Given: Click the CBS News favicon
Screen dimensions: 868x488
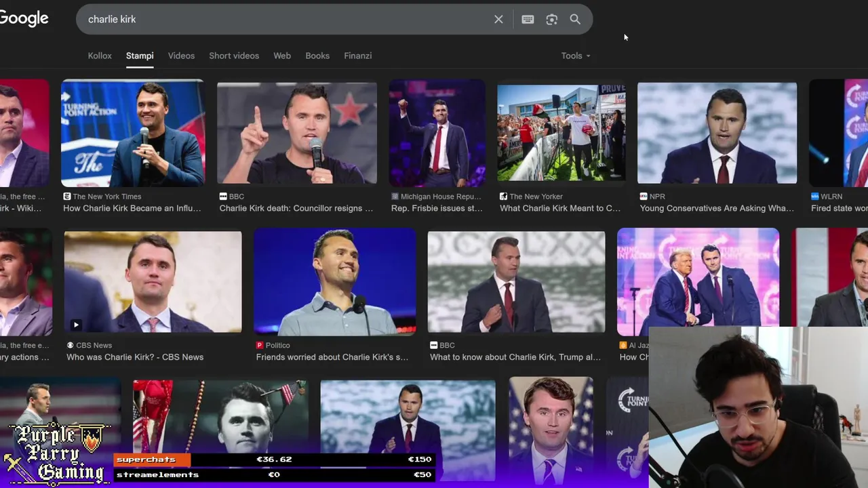Looking at the screenshot, I should 71,346.
